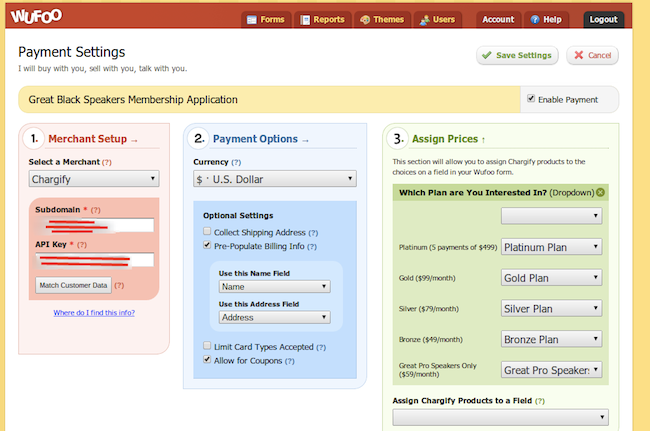This screenshot has width=650, height=431.
Task: Open help tip for Limit Card Types Accepted
Action: (321, 347)
